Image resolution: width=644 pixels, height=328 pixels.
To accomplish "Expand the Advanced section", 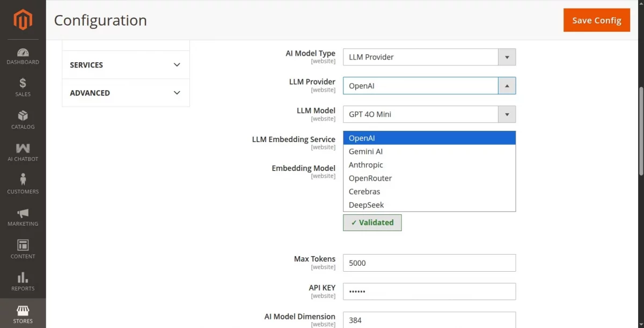I will (126, 93).
